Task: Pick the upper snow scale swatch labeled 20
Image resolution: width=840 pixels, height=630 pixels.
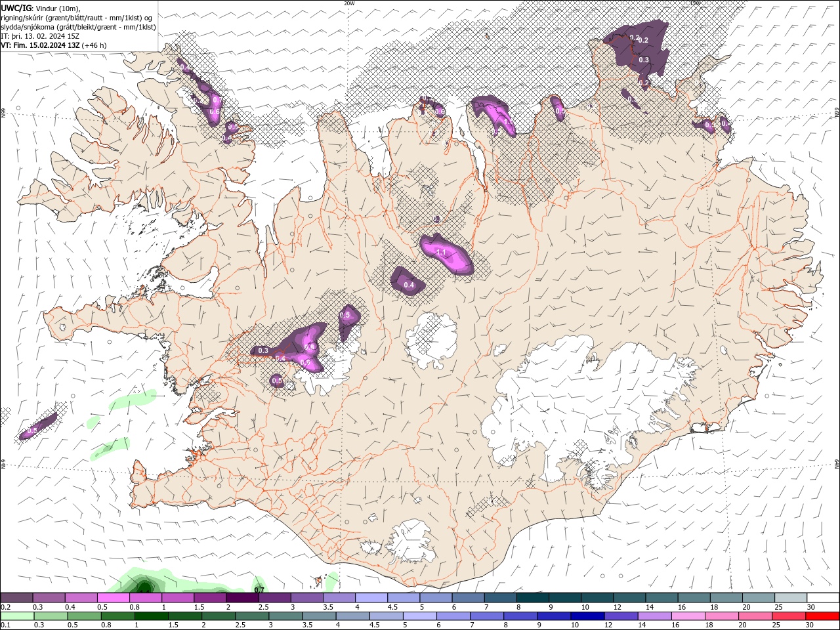Action: pyautogui.click(x=758, y=597)
